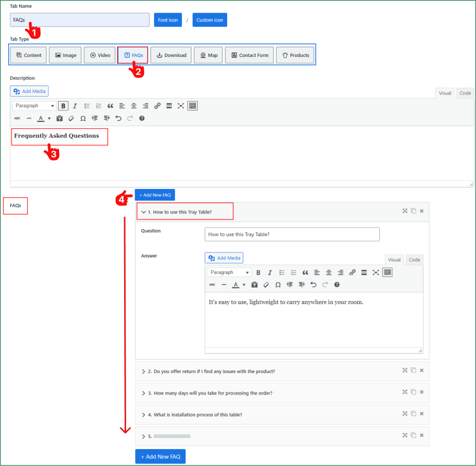The image size is (476, 466).
Task: Open text color dropdown arrow in Description editor
Action: tap(49, 118)
